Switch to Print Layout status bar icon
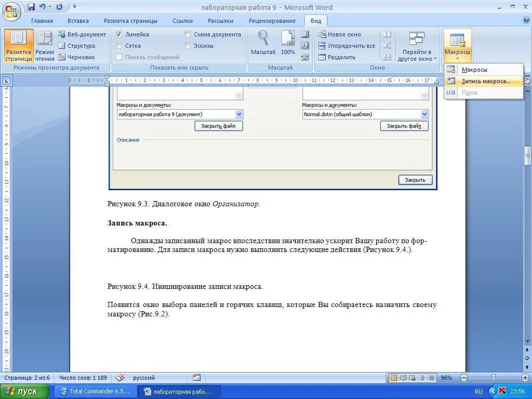Image resolution: width=532 pixels, height=399 pixels. [x=394, y=378]
